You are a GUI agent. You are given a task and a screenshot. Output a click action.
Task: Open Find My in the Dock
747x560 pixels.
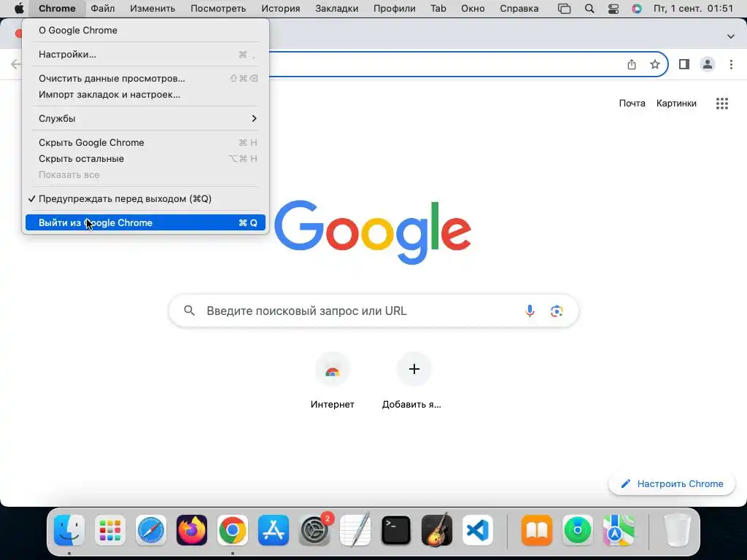click(578, 530)
